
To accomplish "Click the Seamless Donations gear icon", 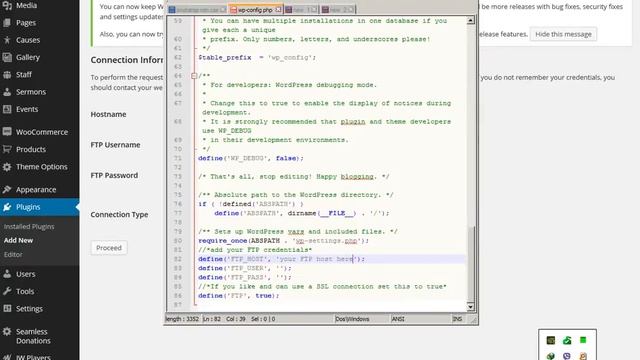I will [7, 331].
